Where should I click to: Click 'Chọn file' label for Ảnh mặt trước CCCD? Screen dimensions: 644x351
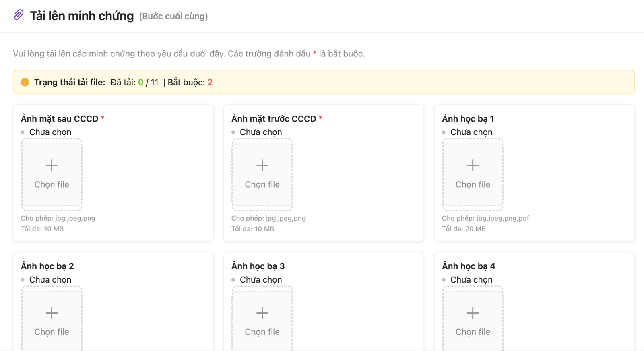[262, 184]
